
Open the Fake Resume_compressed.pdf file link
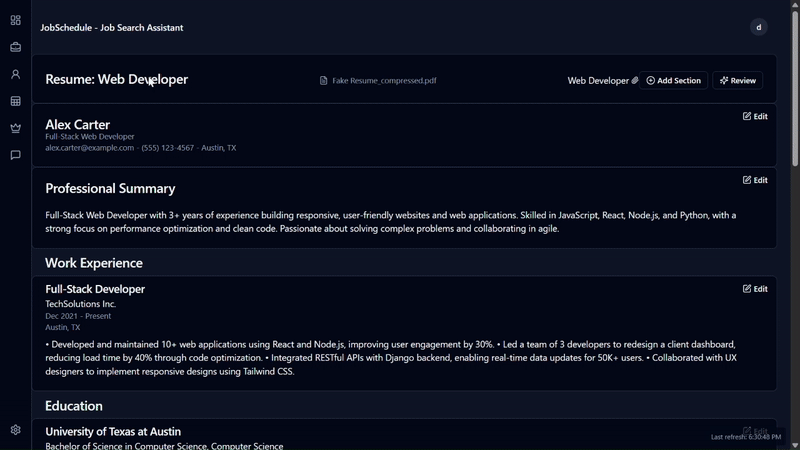(x=384, y=81)
